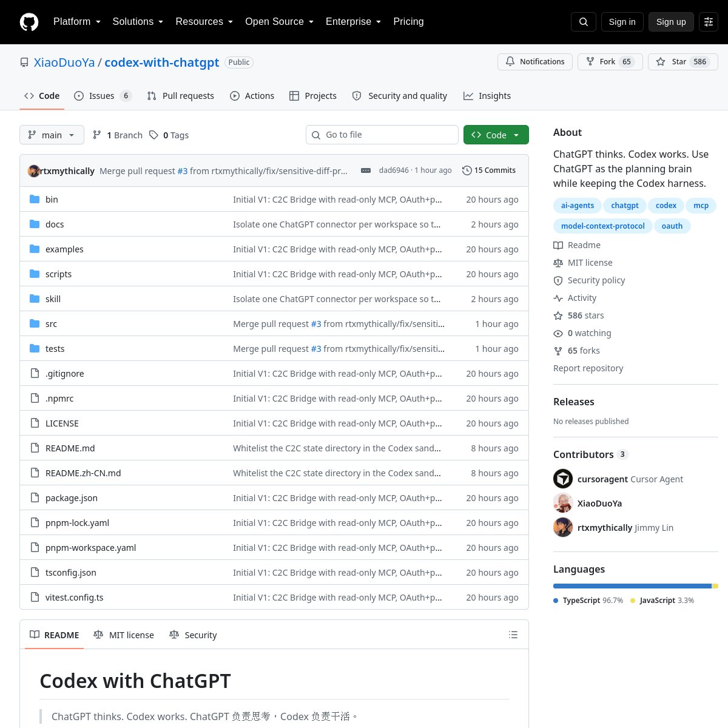This screenshot has width=728, height=728.
Task: Click the Go to file search field
Action: 382,135
